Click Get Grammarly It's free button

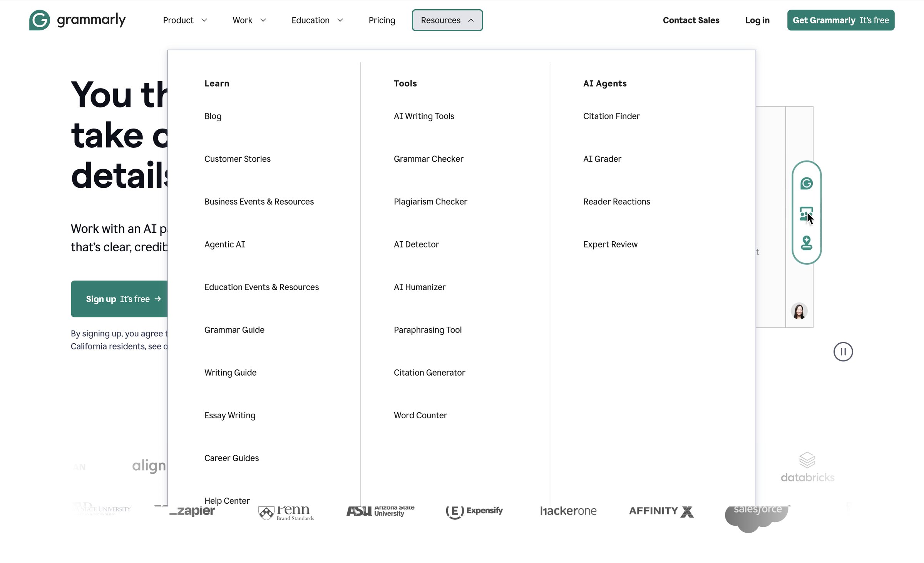coord(841,20)
